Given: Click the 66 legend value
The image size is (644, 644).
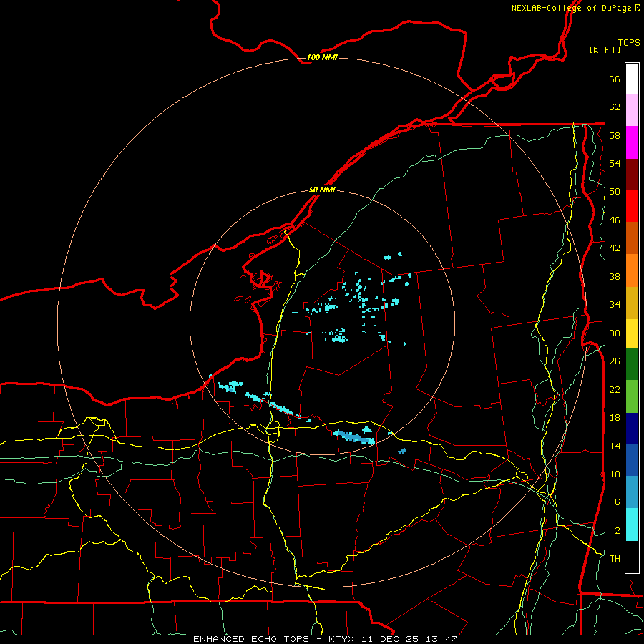Looking at the screenshot, I should 615,79.
